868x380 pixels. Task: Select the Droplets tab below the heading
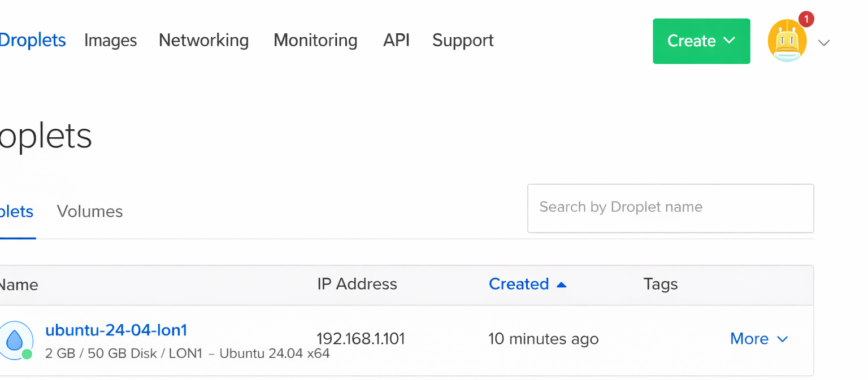[x=16, y=212]
